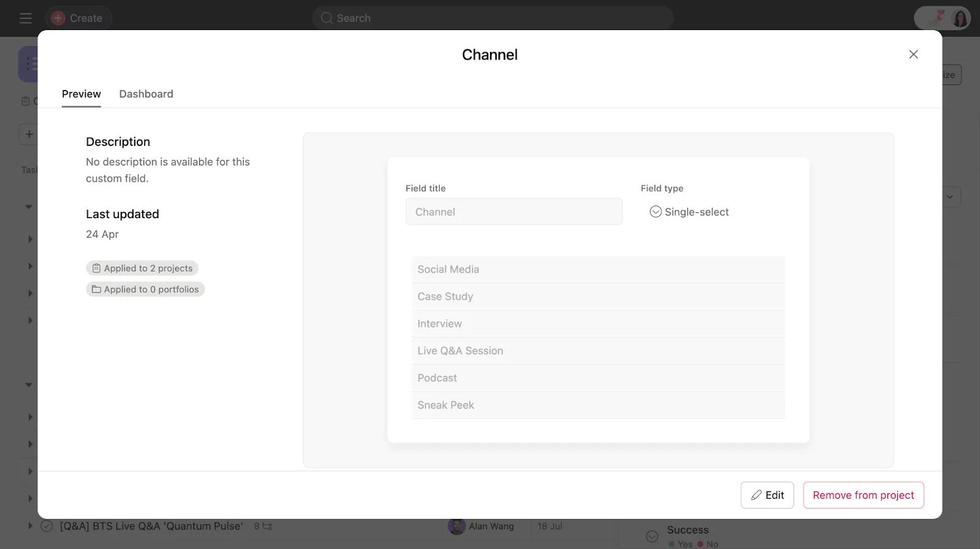Close the Channel dialog with the X
Viewport: 980px width, 549px height.
pos(913,55)
